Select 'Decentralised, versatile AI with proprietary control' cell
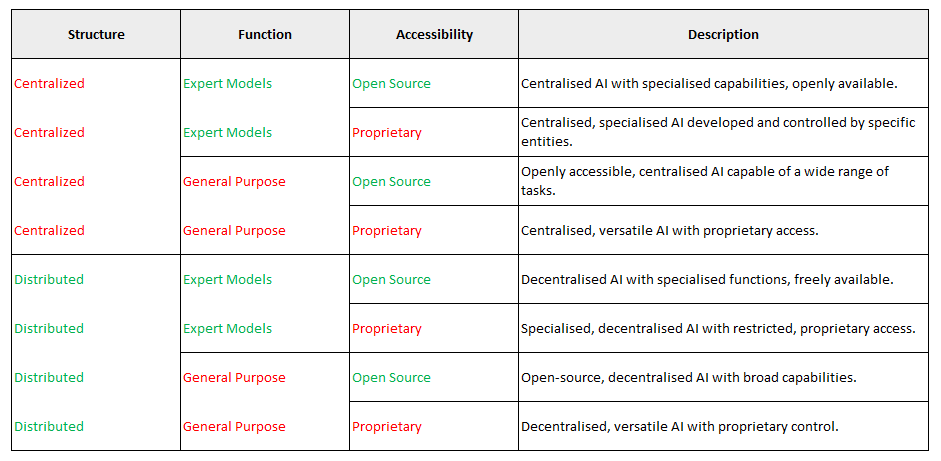 click(x=680, y=427)
